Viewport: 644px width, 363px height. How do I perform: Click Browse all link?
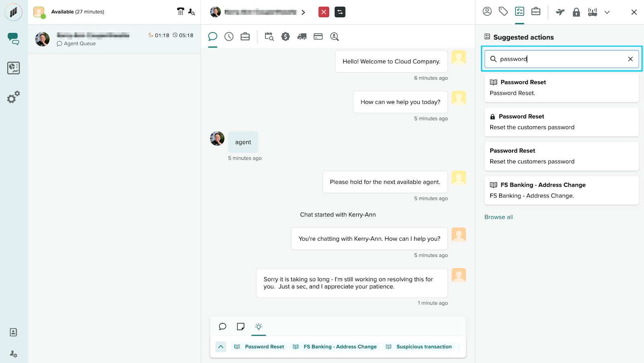(x=498, y=217)
